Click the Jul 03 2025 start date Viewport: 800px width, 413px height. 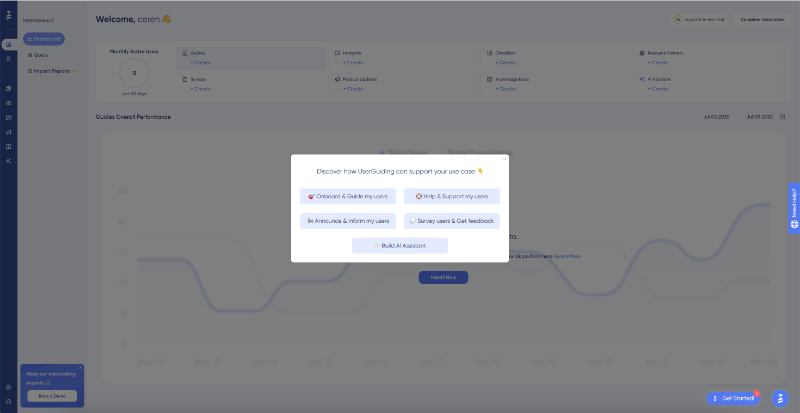tap(716, 117)
